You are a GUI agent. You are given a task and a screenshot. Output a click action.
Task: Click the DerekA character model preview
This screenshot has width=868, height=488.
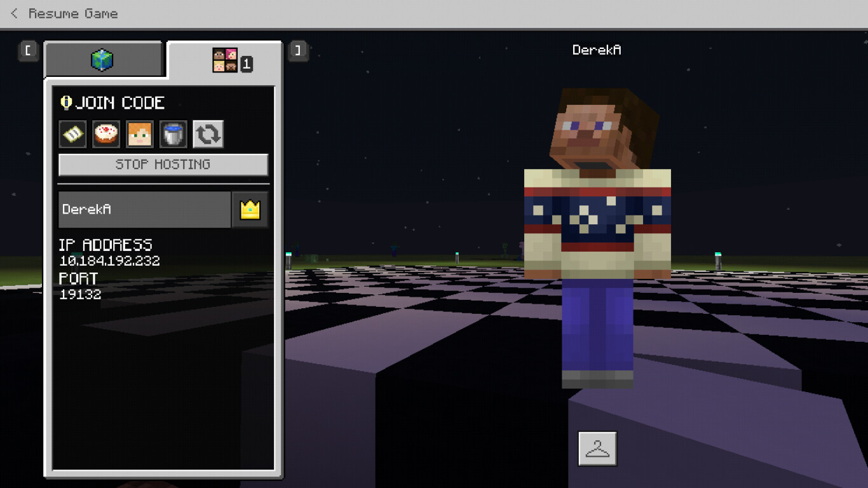tap(597, 241)
